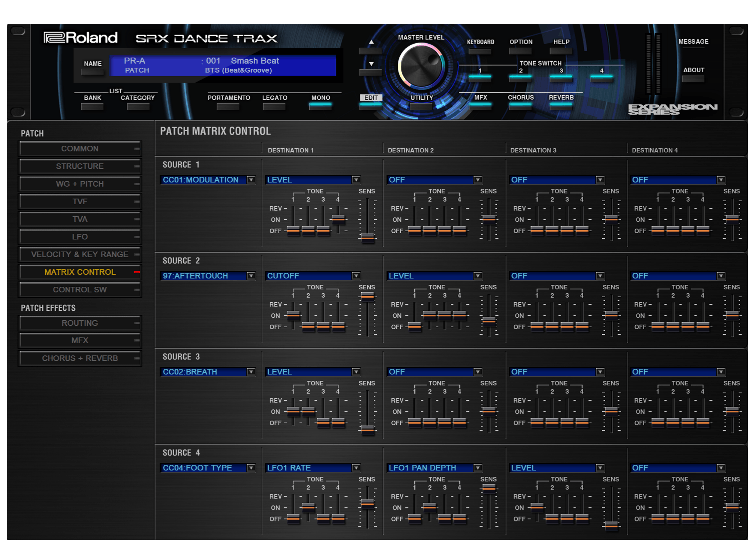Click the Edit button

[x=370, y=106]
